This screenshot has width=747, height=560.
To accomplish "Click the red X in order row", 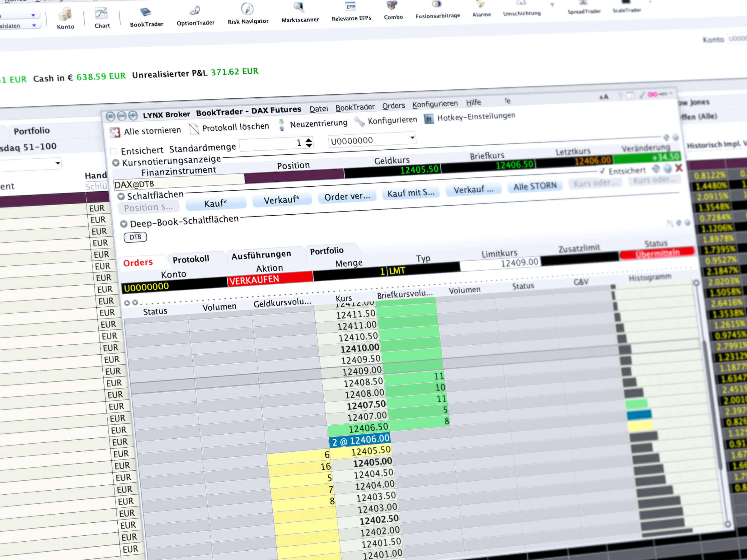I will click(679, 168).
